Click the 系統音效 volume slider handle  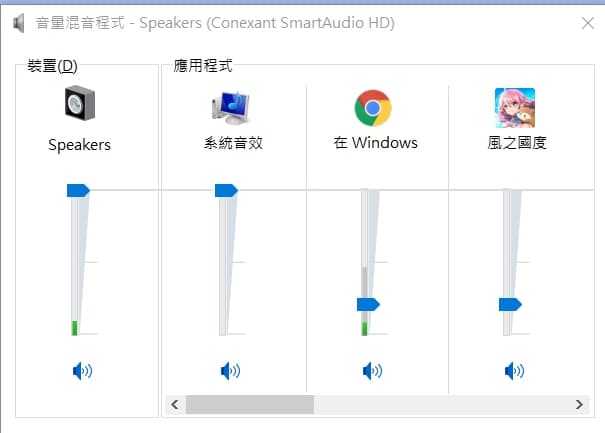point(226,190)
